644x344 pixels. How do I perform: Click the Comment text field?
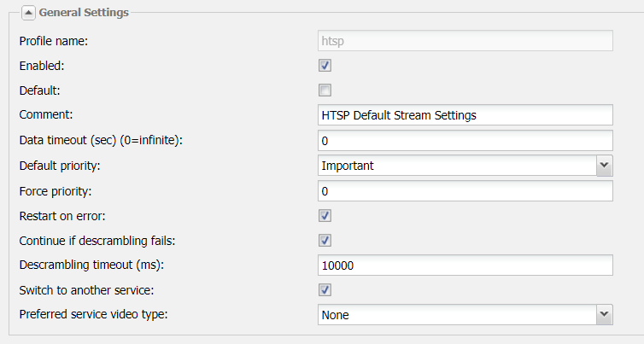click(465, 115)
